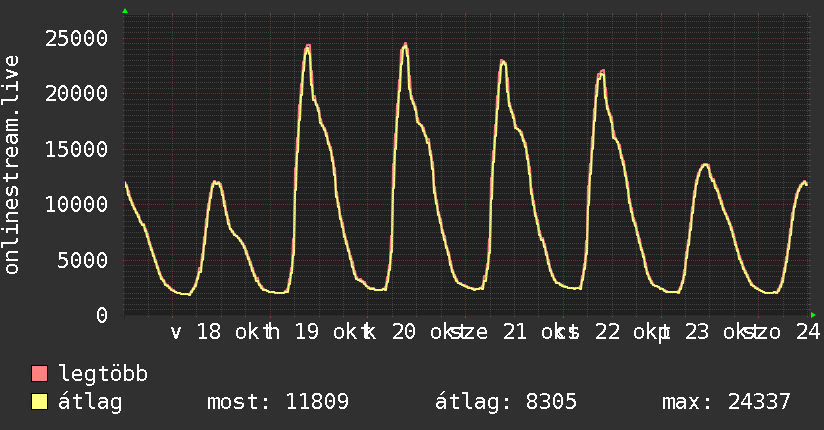Click the 0 y-axis label
The width and height of the screenshot is (824, 430).
point(102,315)
